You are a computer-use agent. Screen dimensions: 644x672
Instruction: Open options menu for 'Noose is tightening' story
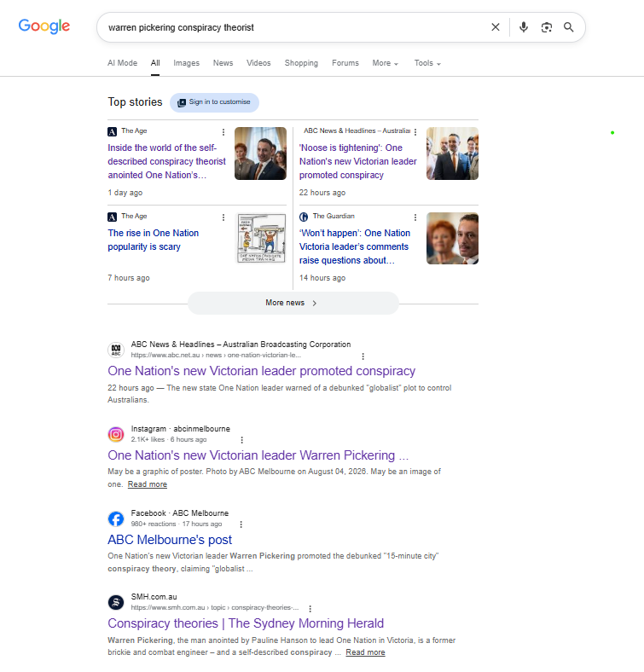(x=415, y=132)
